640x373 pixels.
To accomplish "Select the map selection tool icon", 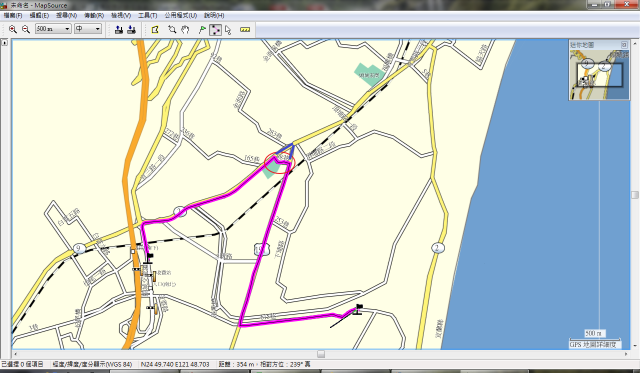I will [x=155, y=29].
